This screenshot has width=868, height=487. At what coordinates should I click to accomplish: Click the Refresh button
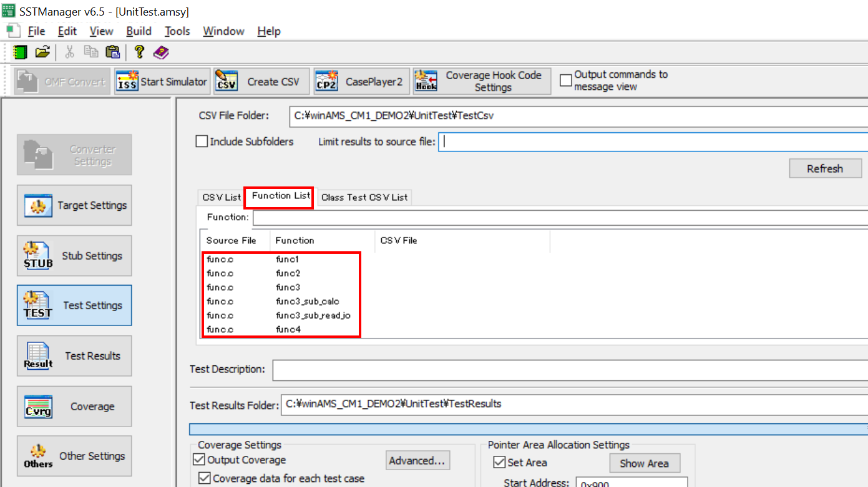tap(824, 168)
